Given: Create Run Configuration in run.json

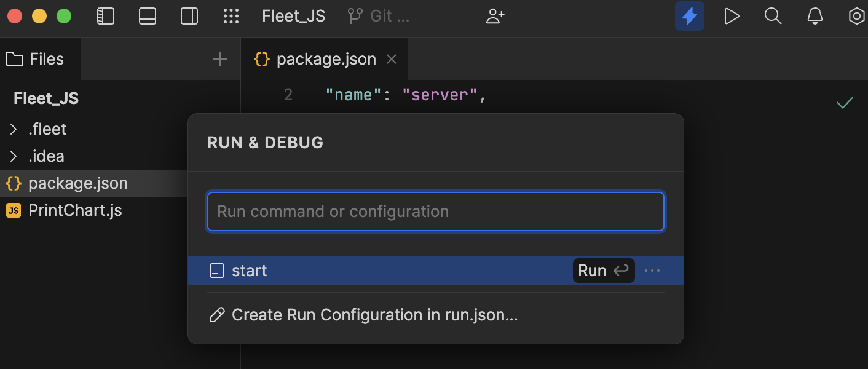Looking at the screenshot, I should tap(374, 314).
